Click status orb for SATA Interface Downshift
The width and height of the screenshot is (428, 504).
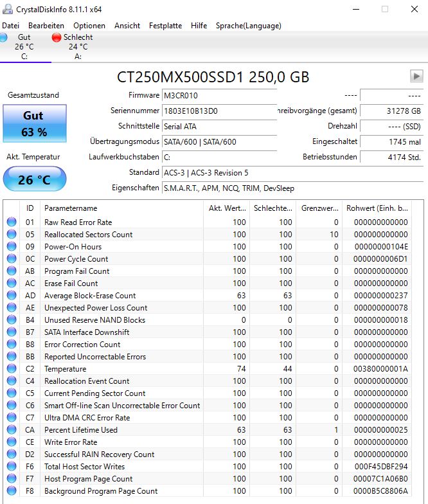coord(12,332)
